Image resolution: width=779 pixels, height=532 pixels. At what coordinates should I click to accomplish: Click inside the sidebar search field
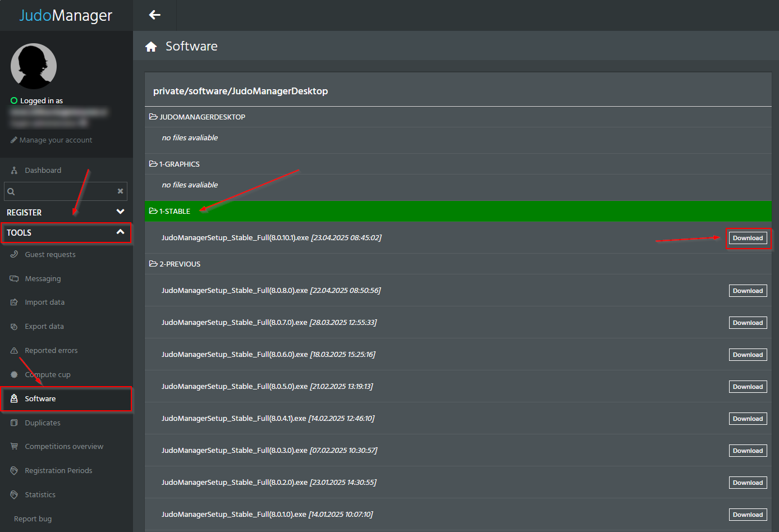tap(66, 191)
